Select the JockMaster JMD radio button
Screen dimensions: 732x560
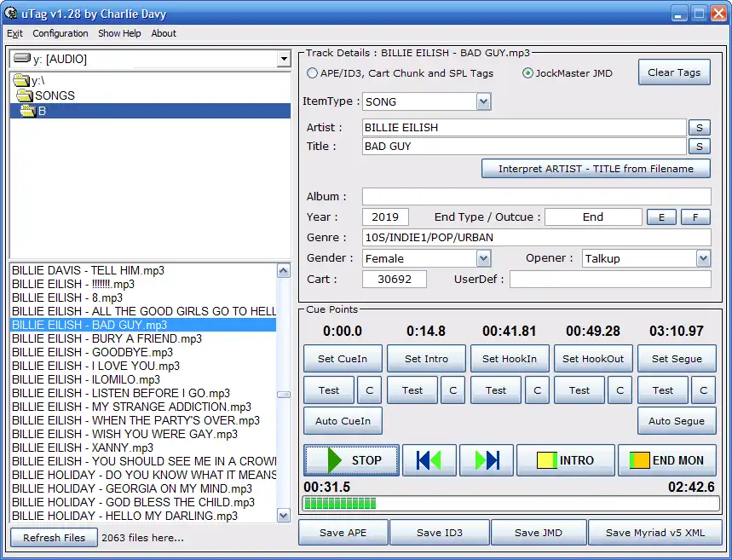[528, 73]
